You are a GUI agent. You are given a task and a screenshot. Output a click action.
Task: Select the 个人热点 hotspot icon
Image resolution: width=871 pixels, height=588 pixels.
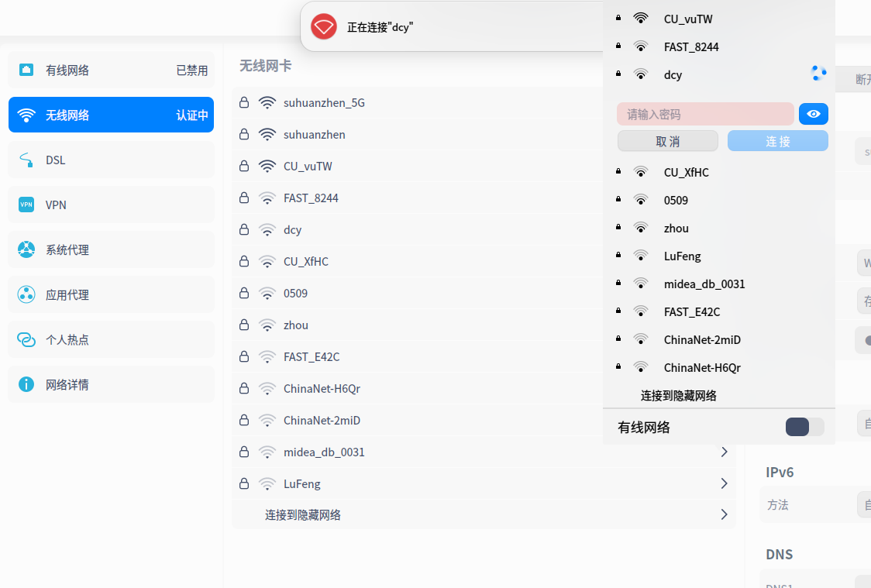pyautogui.click(x=26, y=339)
